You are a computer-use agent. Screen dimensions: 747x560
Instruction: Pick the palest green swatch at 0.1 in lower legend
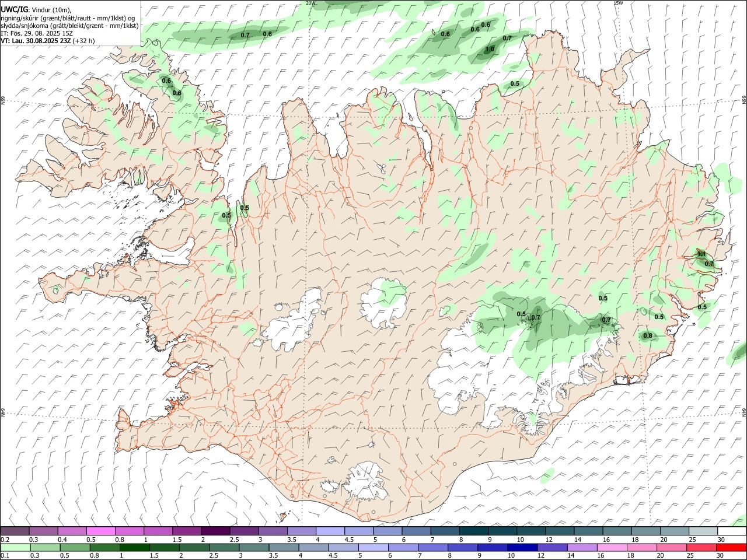[x=15, y=548]
